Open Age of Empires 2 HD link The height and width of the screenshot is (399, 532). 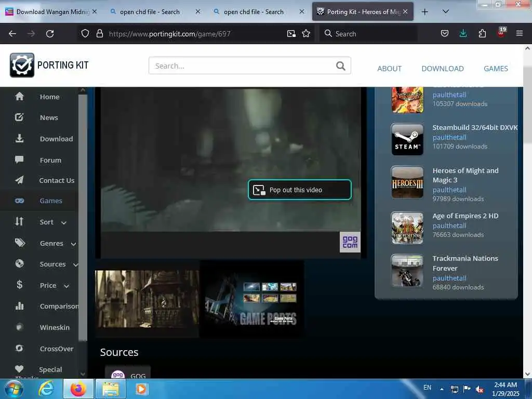click(465, 216)
